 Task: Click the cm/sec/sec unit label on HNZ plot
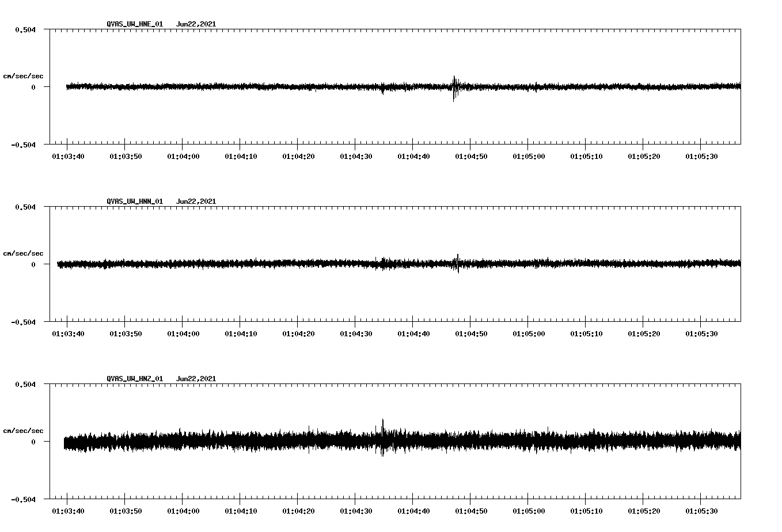click(23, 431)
